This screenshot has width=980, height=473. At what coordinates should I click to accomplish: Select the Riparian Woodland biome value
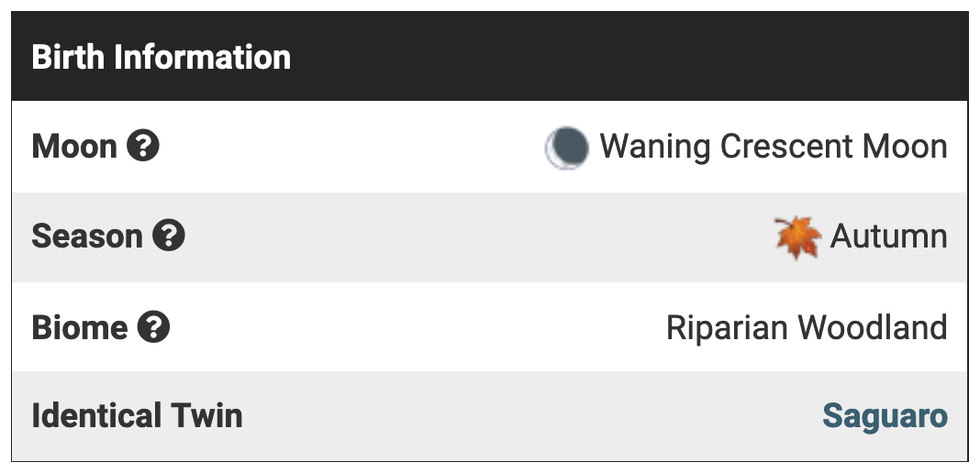(807, 327)
